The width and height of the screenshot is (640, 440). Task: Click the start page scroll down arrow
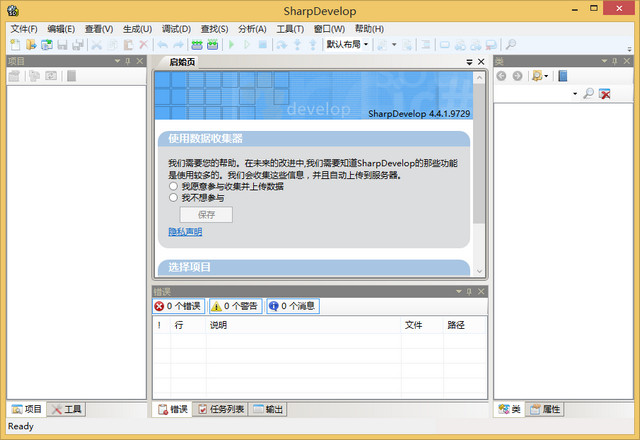[x=479, y=271]
